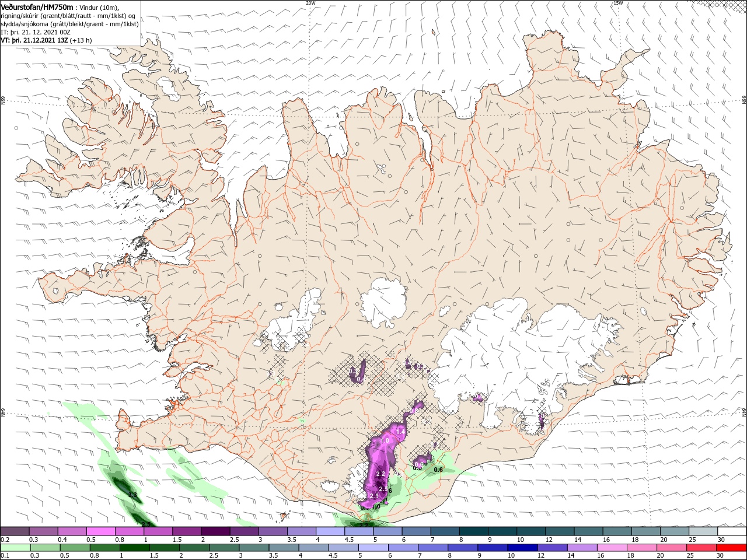Select the deep blue 10 swatch, lower legend
The height and width of the screenshot is (560, 747).
(522, 547)
